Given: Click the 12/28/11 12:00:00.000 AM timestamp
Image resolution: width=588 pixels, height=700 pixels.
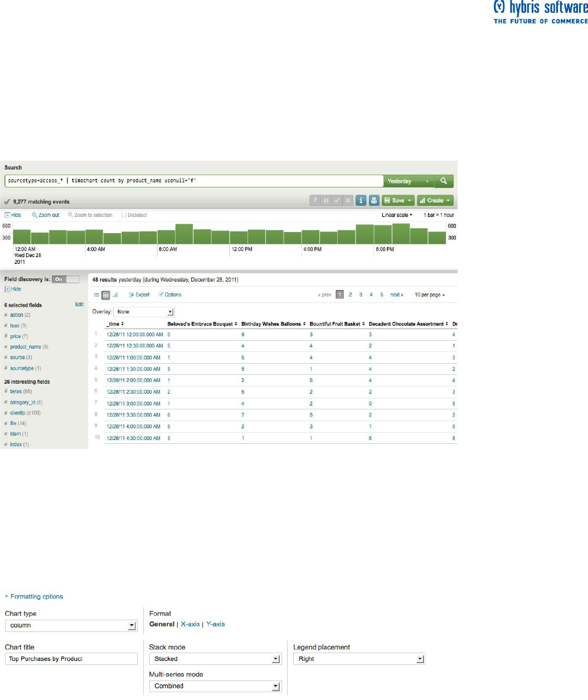Looking at the screenshot, I should pyautogui.click(x=135, y=335).
